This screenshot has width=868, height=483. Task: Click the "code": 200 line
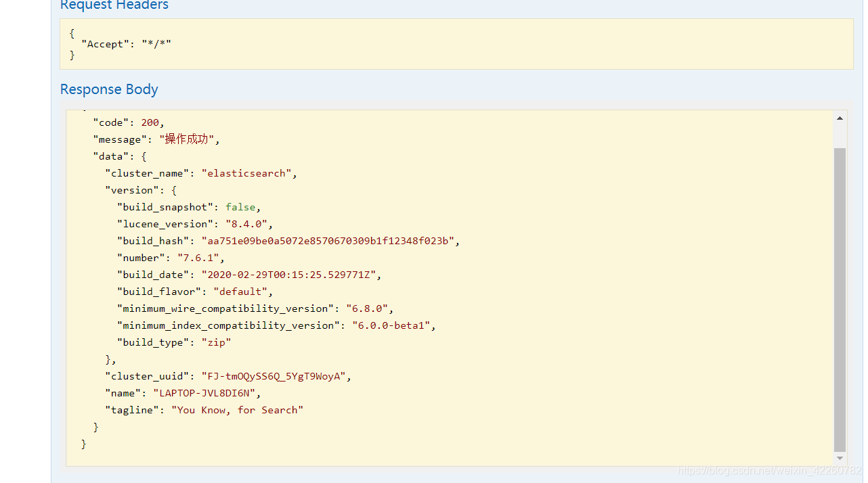point(129,122)
